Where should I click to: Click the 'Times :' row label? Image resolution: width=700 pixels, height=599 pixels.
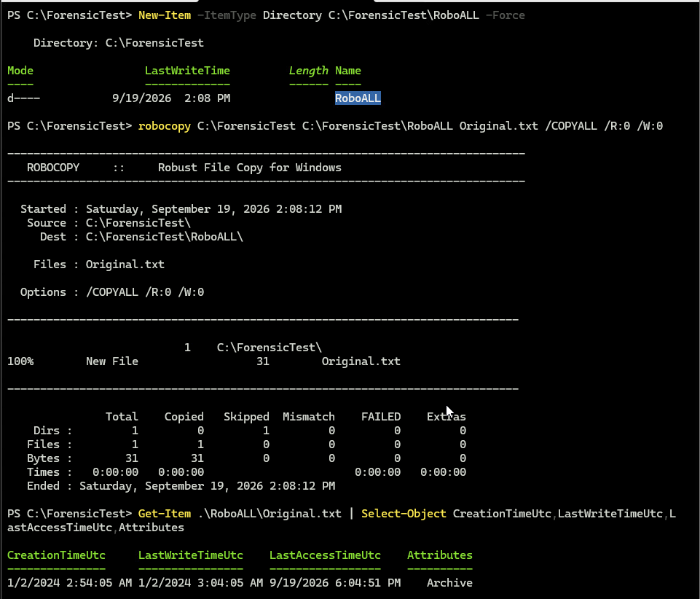[50, 472]
